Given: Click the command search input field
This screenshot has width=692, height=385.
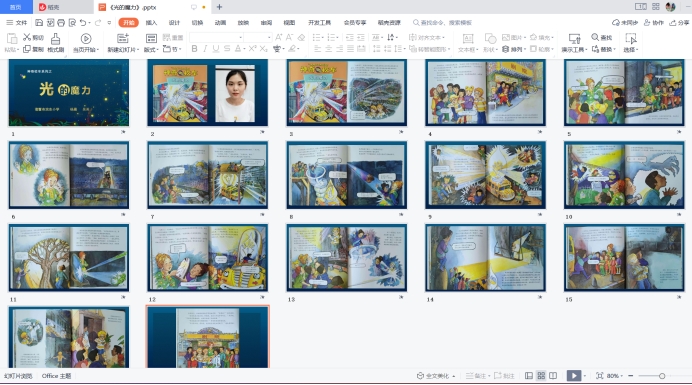Looking at the screenshot, I should [x=443, y=23].
